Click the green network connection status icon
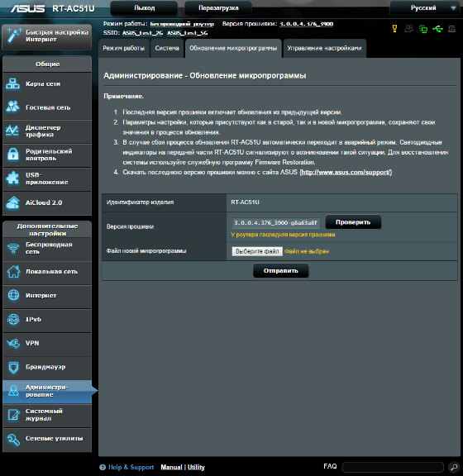 click(x=423, y=29)
